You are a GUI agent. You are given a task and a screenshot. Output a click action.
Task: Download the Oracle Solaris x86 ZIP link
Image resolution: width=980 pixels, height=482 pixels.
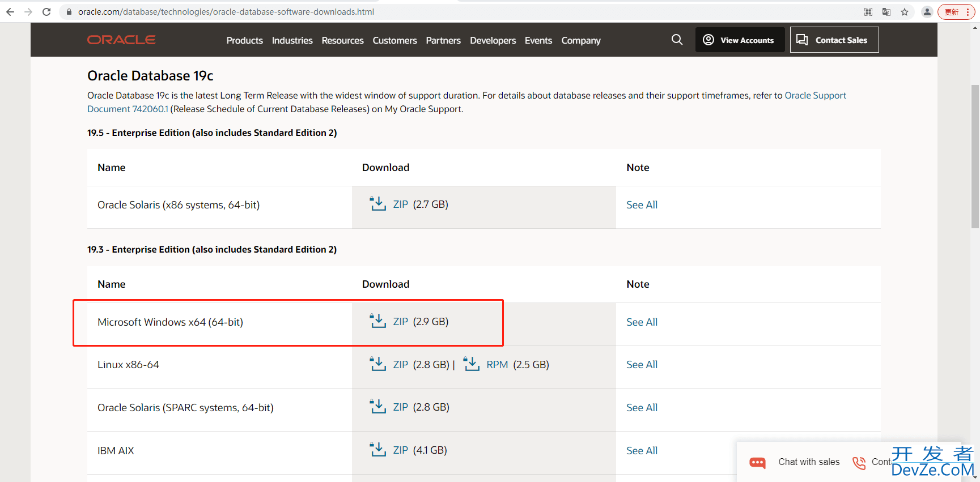[400, 204]
